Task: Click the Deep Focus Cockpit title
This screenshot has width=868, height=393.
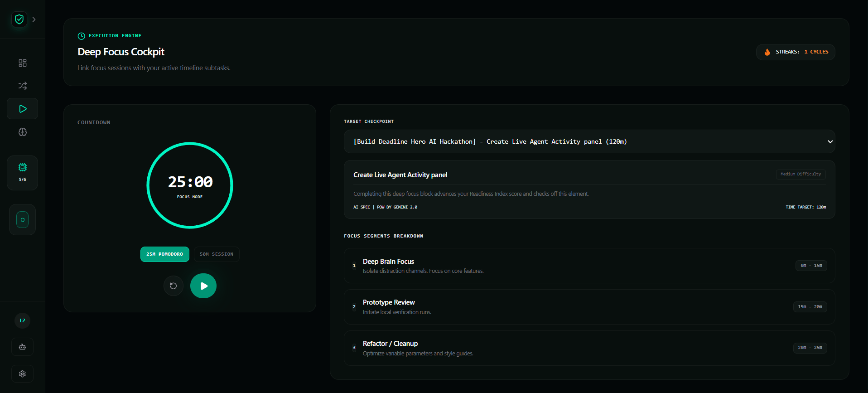Action: (121, 52)
